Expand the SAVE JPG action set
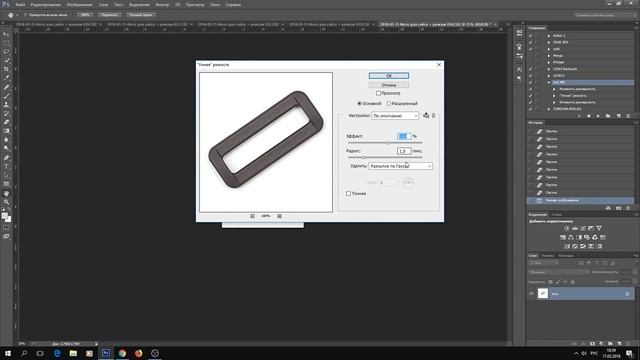 [x=549, y=42]
